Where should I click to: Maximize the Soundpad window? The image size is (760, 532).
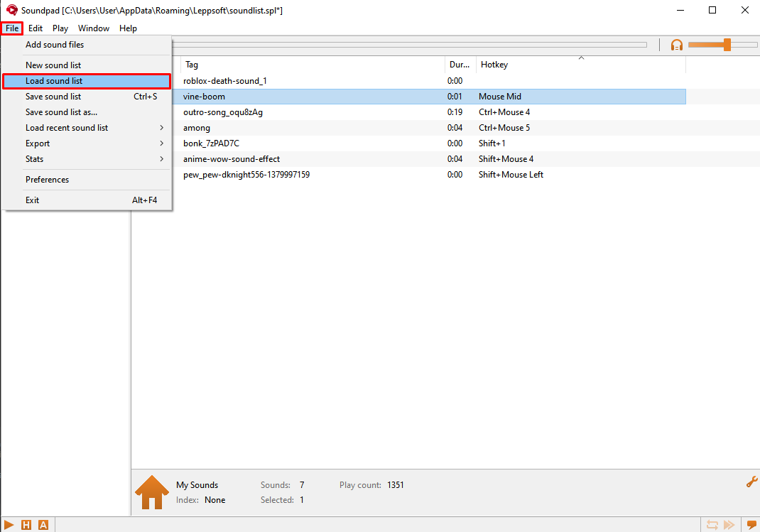pyautogui.click(x=712, y=10)
